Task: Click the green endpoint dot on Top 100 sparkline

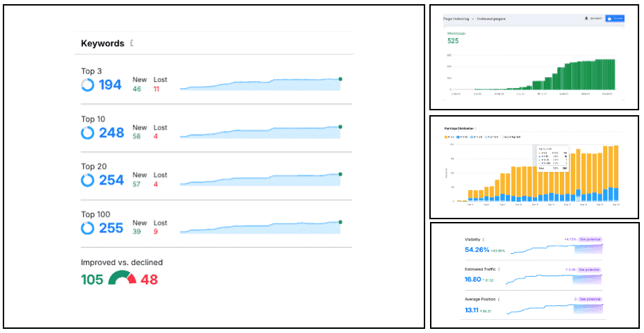Action: click(x=340, y=222)
